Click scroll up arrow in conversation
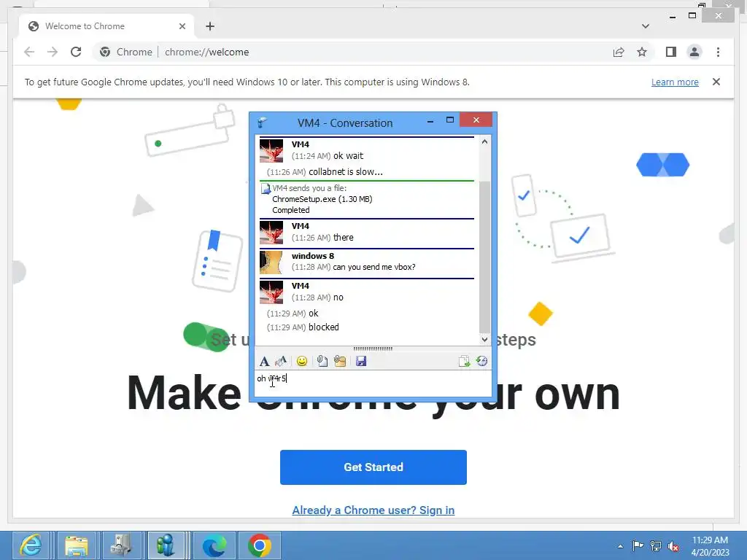 click(x=484, y=141)
